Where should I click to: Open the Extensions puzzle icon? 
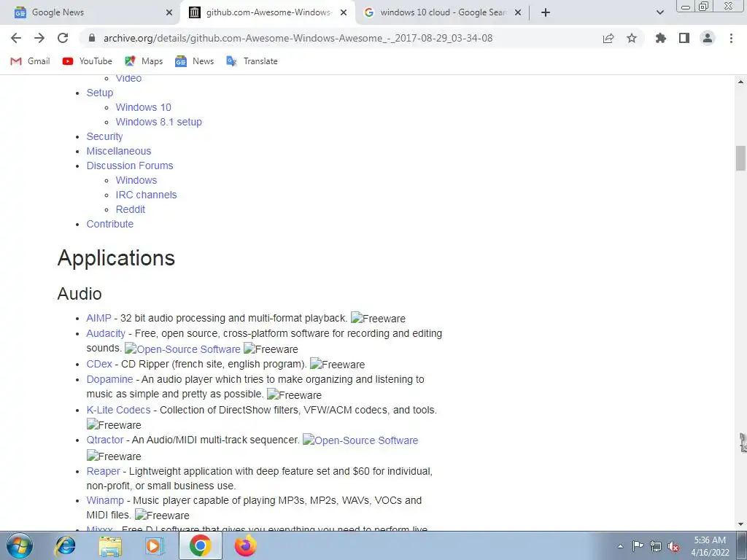[x=661, y=38]
